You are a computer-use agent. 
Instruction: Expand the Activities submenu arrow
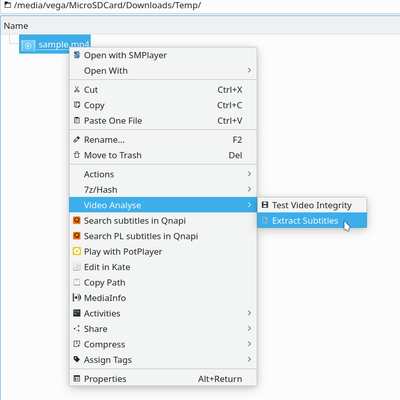coord(249,313)
